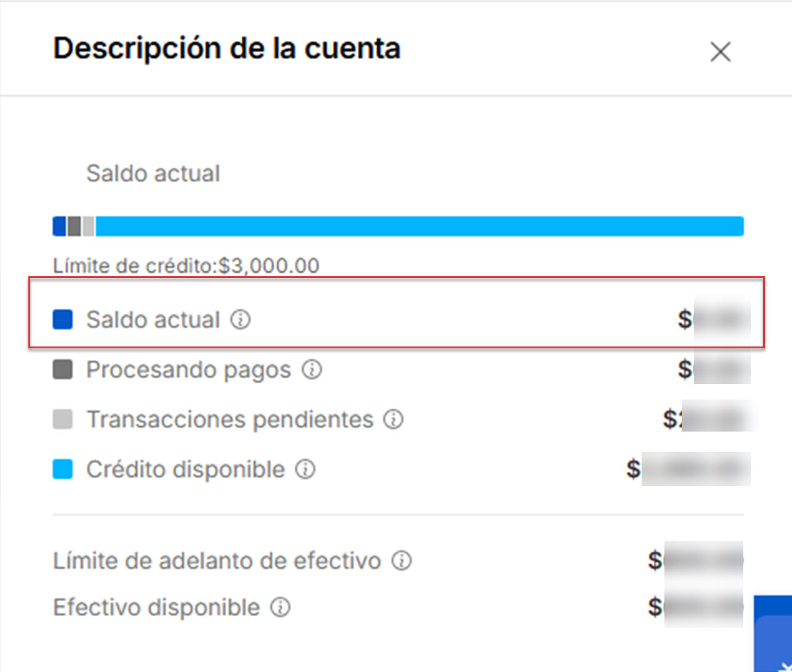Click the Descripción de la cuenta title
The image size is (792, 672).
click(227, 47)
